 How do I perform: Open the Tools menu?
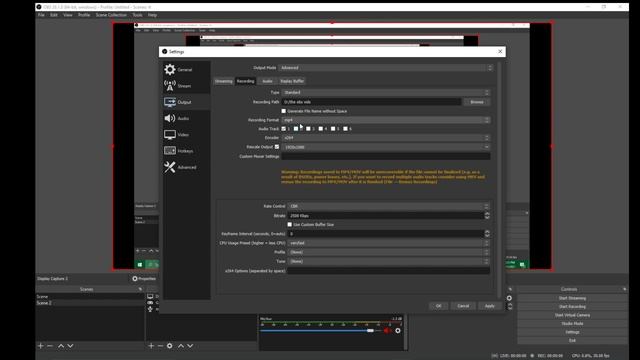(137, 15)
